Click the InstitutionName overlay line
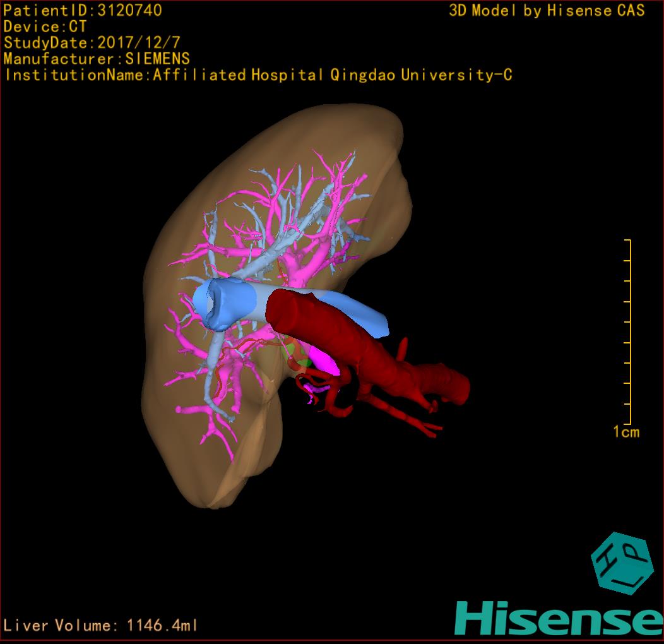The width and height of the screenshot is (664, 644). [258, 75]
